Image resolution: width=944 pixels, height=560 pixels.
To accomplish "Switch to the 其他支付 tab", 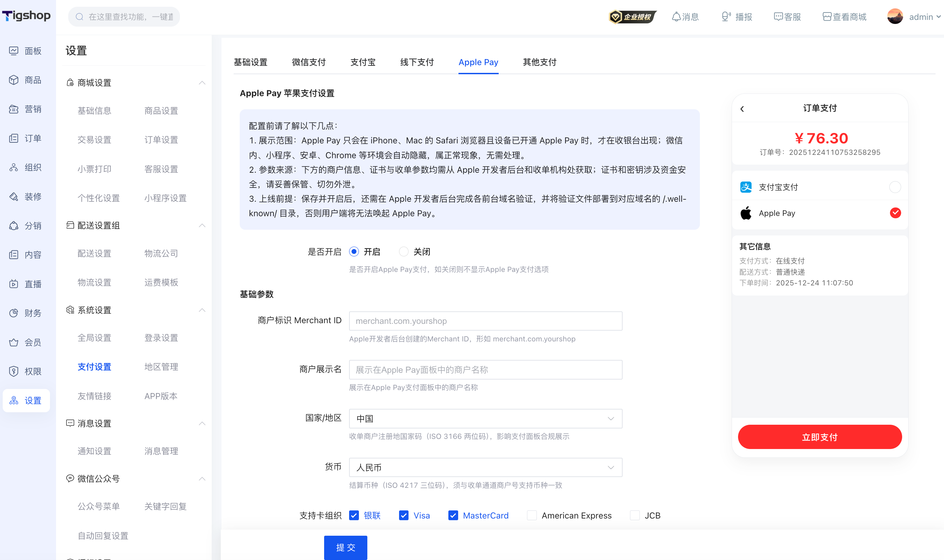I will pos(540,62).
